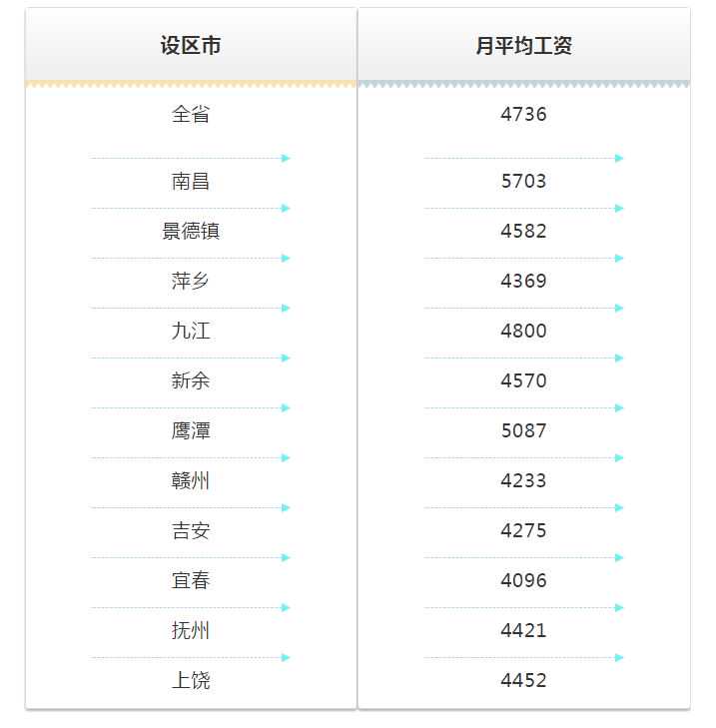Click the wage value 4800
This screenshot has width=716, height=728.
coord(523,331)
